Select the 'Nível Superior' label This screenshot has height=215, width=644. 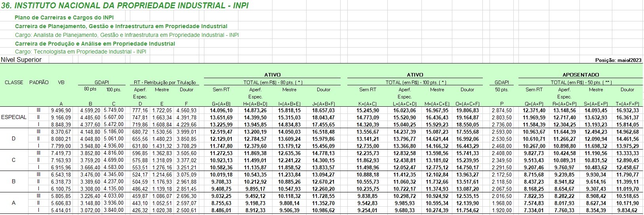[x=21, y=60]
